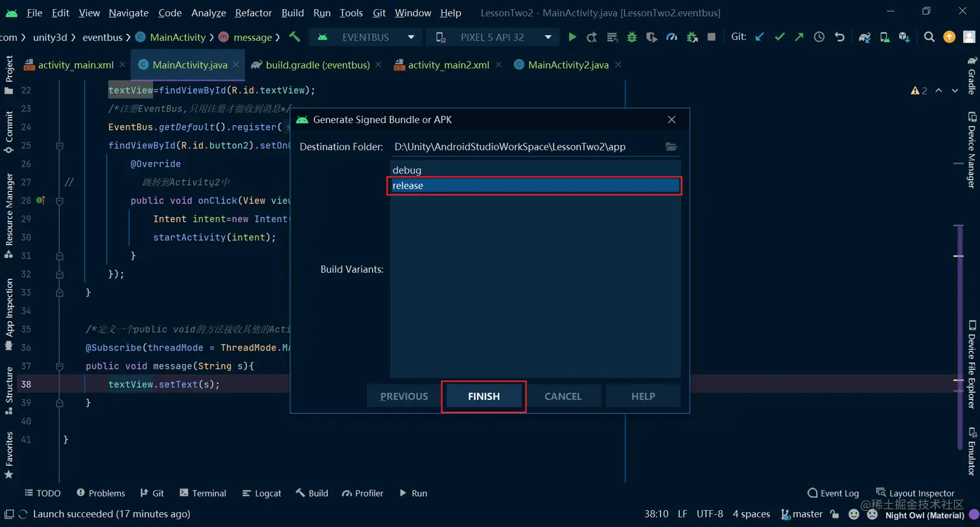Open Search Everywhere magnifier icon
980x527 pixels.
(929, 37)
